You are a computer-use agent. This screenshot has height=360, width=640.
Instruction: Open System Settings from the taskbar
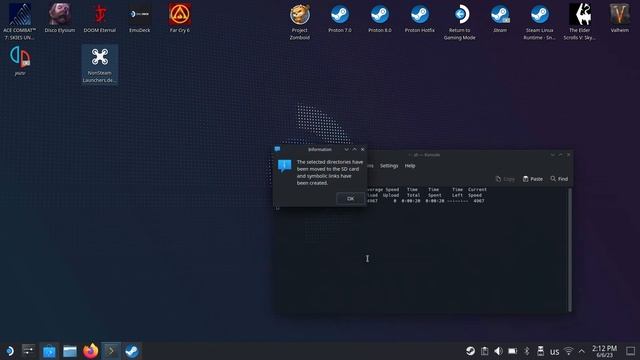point(29,351)
